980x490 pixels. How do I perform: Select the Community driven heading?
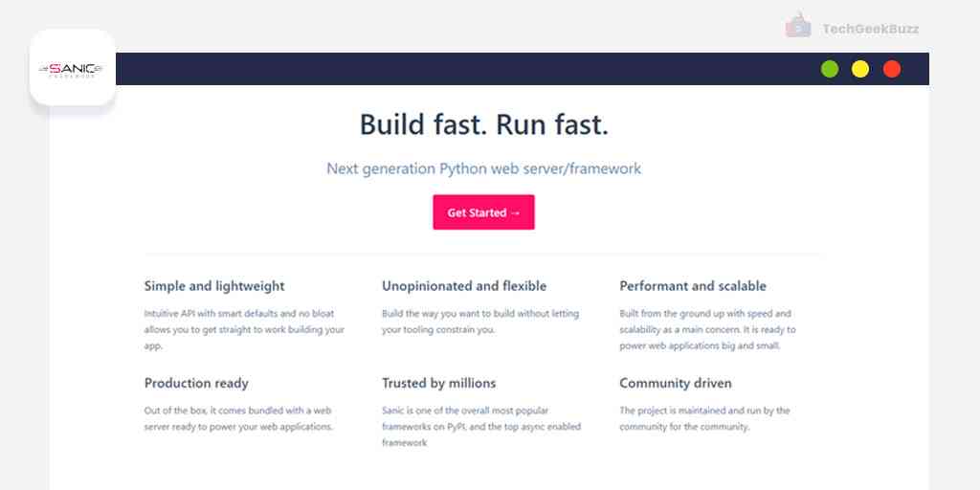[675, 383]
